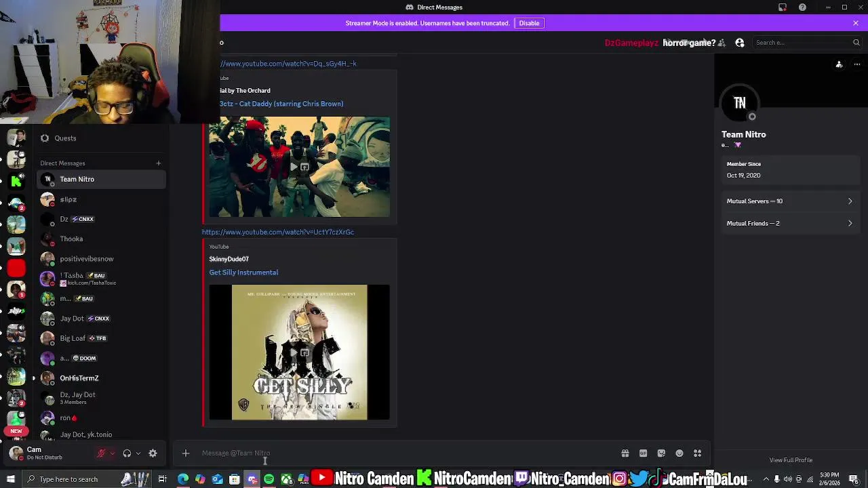Click the plus attachment button in message bar

[185, 453]
